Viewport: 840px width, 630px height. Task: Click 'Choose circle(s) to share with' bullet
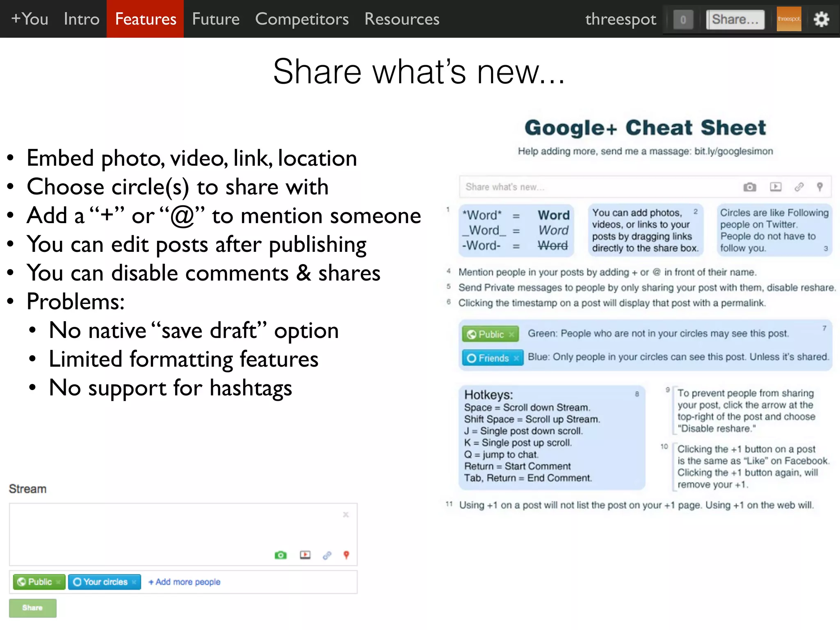[x=178, y=187]
